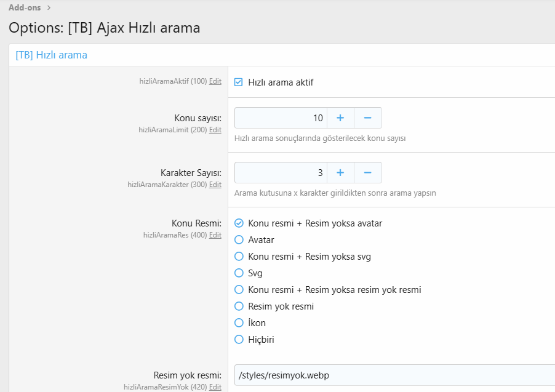
Task: Select the Svg radio option
Action: (x=239, y=273)
